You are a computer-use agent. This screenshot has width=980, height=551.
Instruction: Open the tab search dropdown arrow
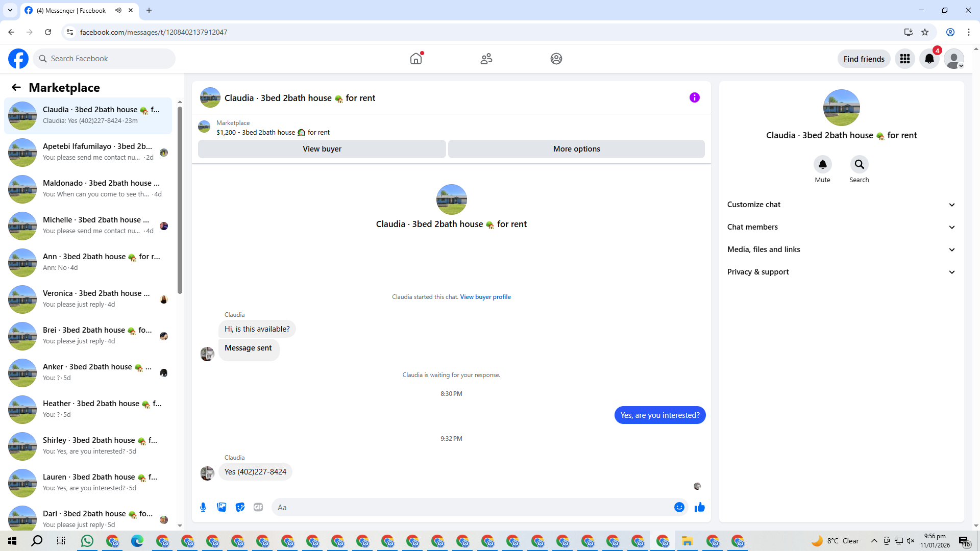click(x=10, y=10)
